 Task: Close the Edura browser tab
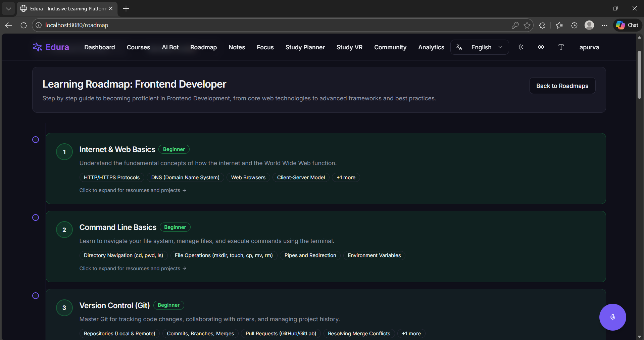pos(111,9)
